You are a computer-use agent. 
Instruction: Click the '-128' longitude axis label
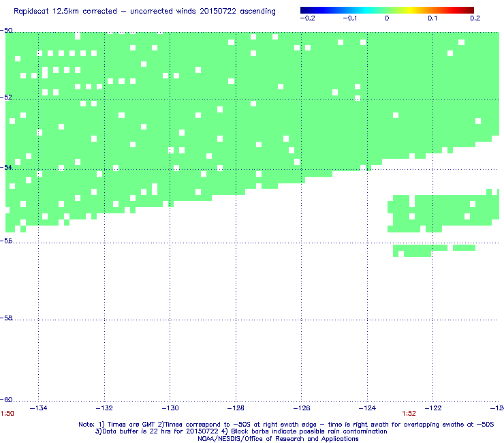coord(236,408)
